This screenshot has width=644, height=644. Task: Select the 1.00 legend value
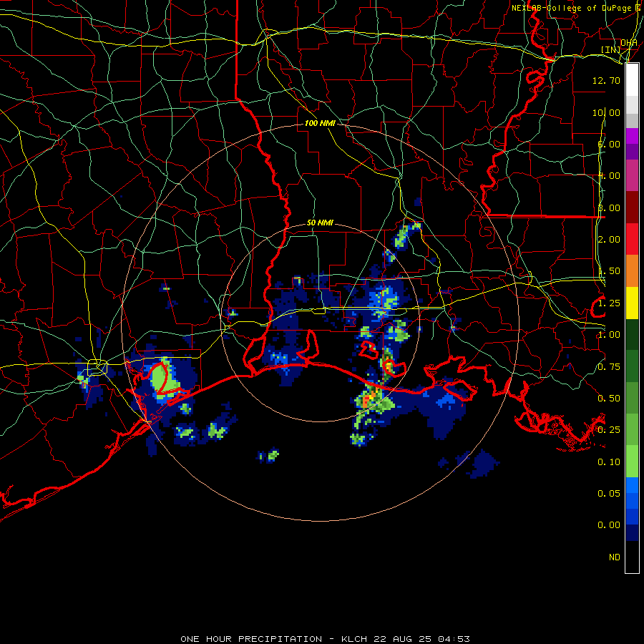coord(609,335)
